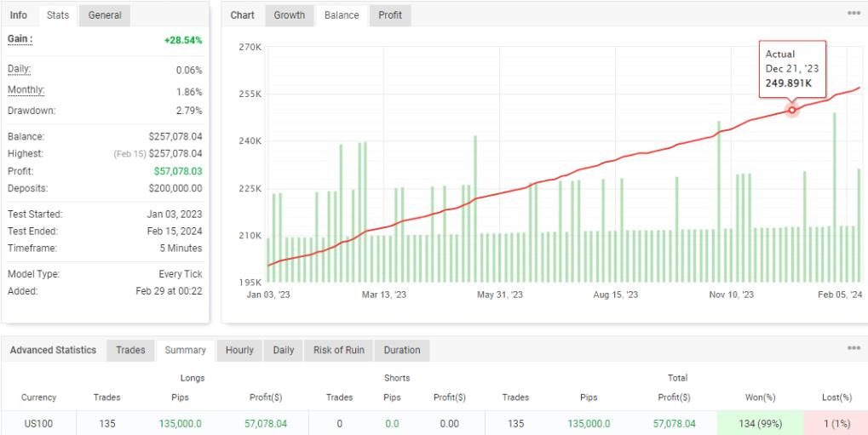The width and height of the screenshot is (868, 435).
Task: Open the Trades tab in Advanced Statistics
Action: pyautogui.click(x=130, y=350)
